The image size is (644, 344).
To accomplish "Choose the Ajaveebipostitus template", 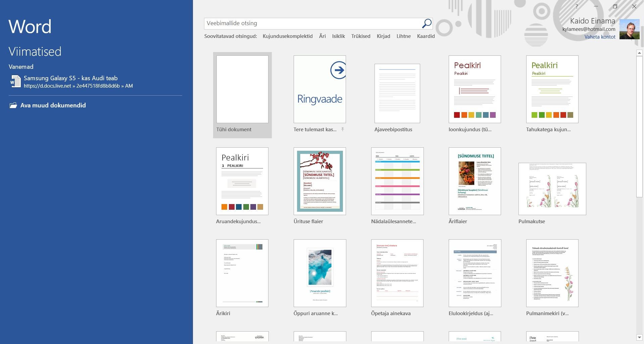I will pos(397,93).
